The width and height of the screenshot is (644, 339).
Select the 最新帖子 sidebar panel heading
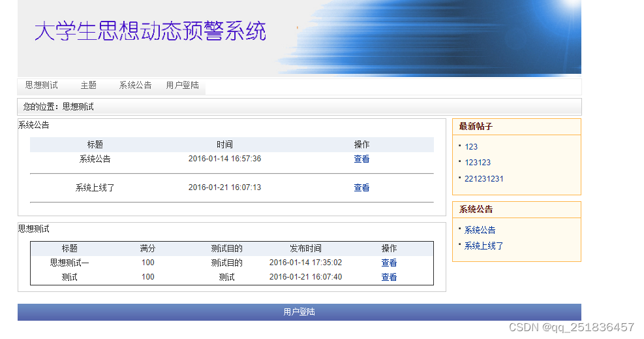point(476,127)
